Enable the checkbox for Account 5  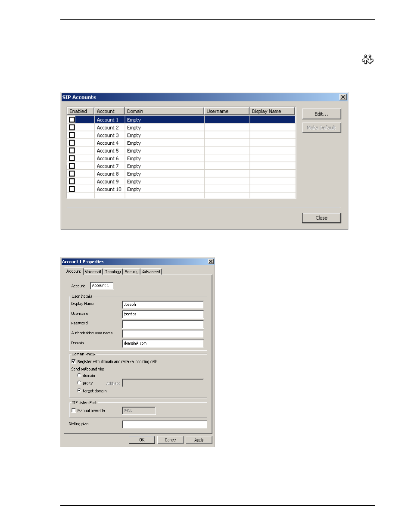pos(72,150)
